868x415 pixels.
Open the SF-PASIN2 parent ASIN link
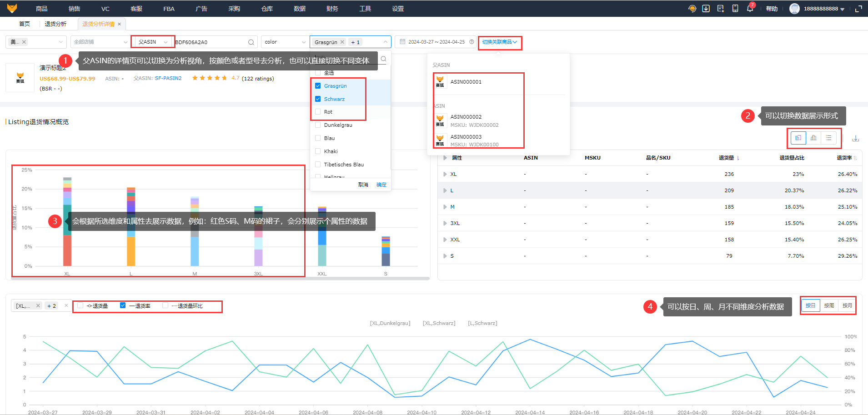(168, 78)
